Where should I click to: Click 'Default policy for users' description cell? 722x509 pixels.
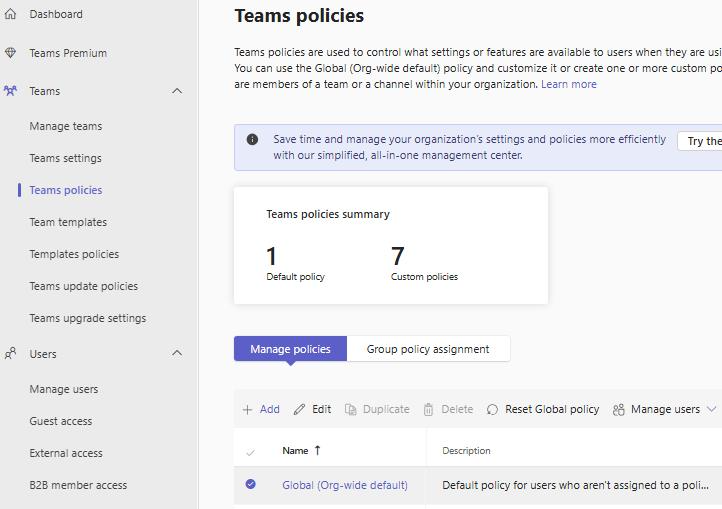(575, 485)
